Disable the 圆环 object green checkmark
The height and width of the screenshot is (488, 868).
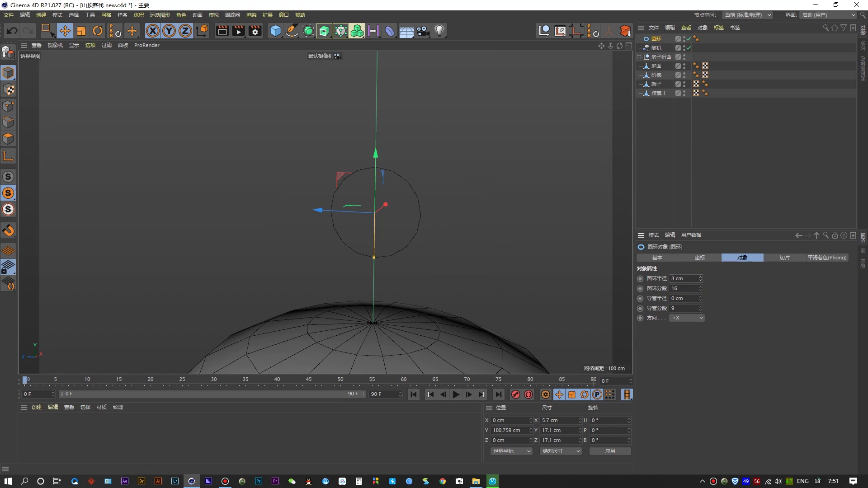689,39
